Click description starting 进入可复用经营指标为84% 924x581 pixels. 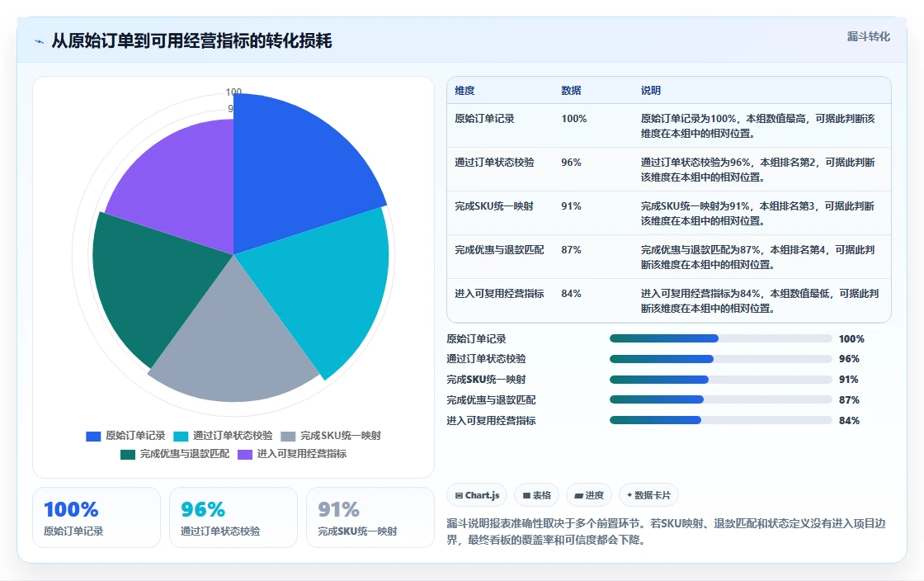[760, 300]
